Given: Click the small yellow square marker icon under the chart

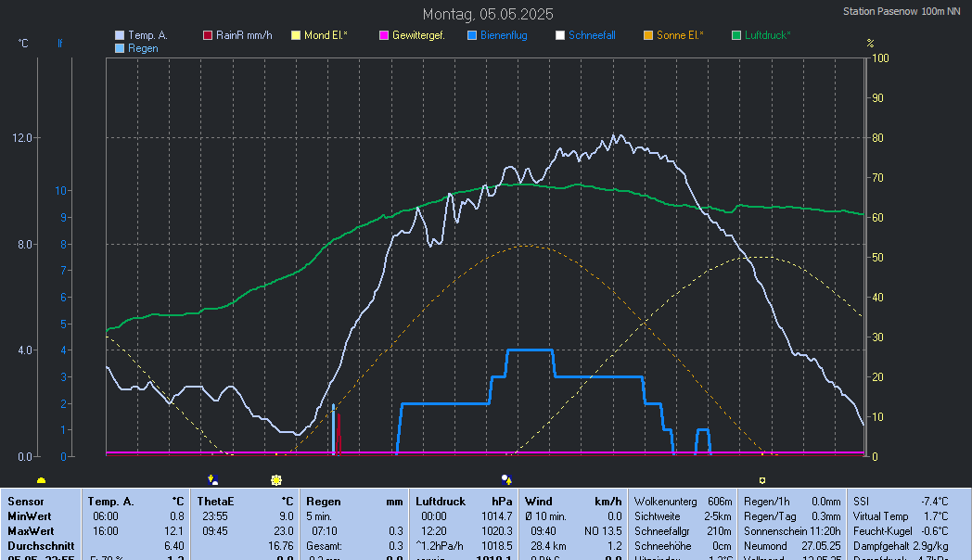Looking at the screenshot, I should [x=761, y=480].
